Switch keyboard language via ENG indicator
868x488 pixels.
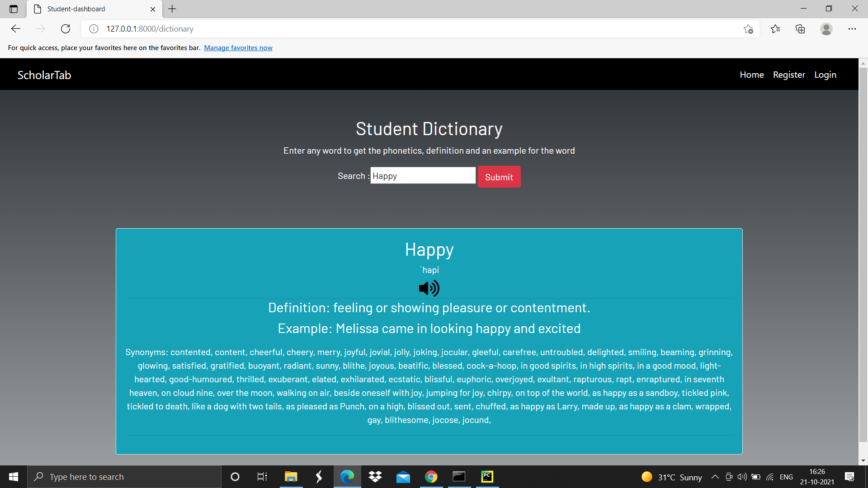pos(787,477)
